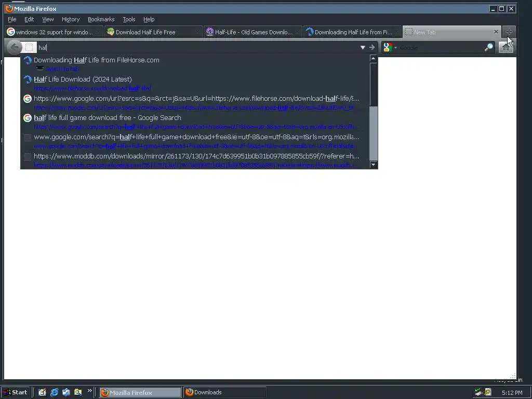This screenshot has width=532, height=399.
Task: Choose 'half life full game download free - Google Search'
Action: (x=195, y=122)
